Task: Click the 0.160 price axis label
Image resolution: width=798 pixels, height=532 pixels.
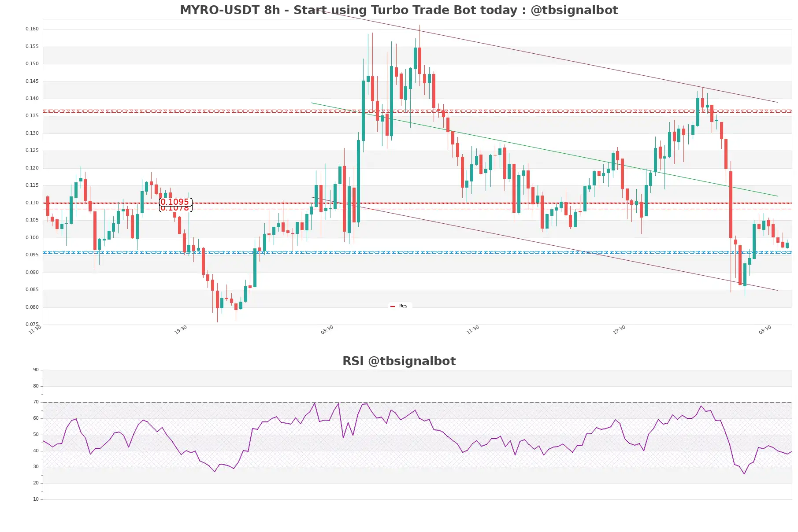Action: pyautogui.click(x=32, y=29)
